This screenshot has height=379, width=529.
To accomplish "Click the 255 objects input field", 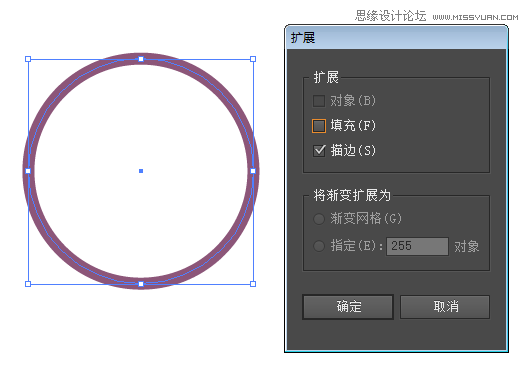I will pyautogui.click(x=417, y=246).
